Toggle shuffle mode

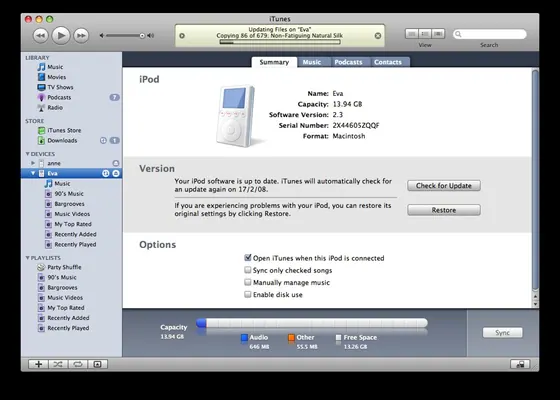pos(58,364)
